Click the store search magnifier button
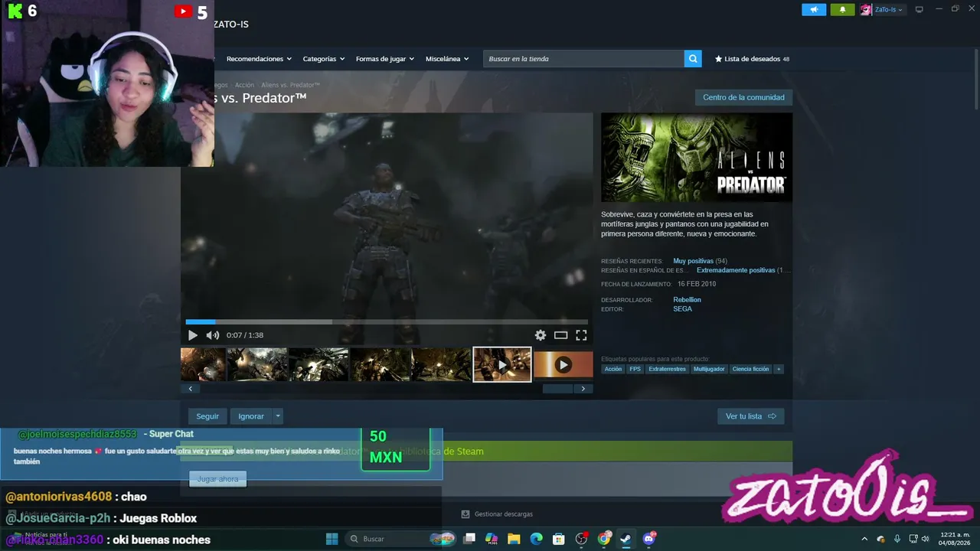Viewport: 980px width, 551px height. click(x=693, y=59)
